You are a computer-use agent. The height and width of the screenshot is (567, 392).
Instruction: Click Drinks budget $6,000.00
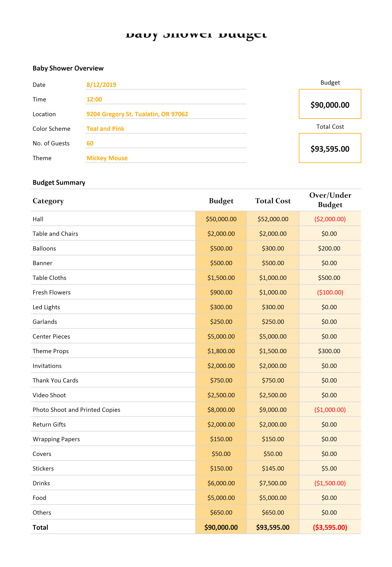point(221,483)
